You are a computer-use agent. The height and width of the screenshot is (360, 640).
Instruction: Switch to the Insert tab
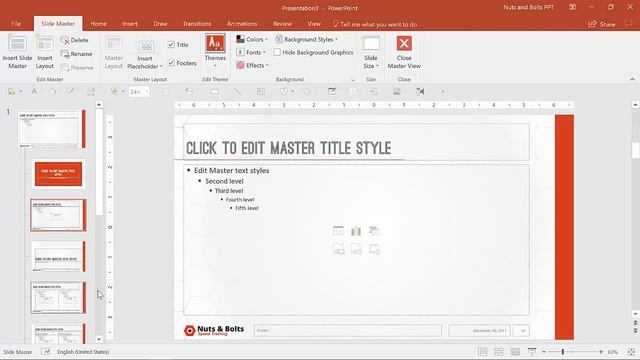(130, 24)
